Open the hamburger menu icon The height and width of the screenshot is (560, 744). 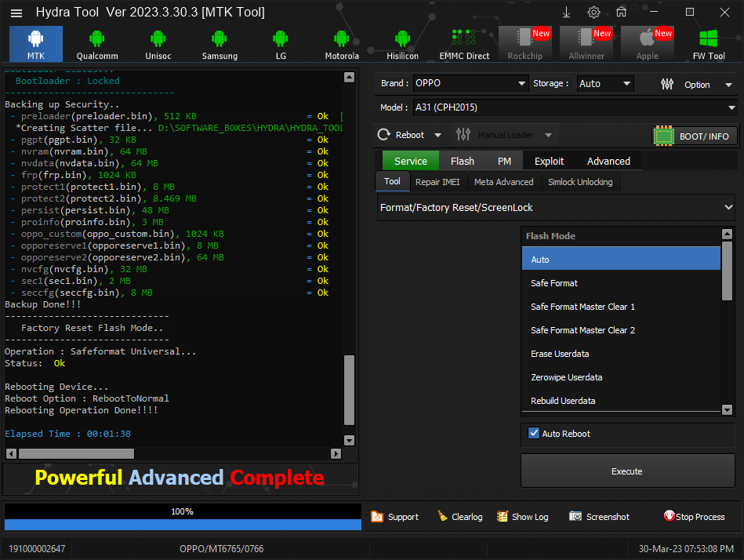(x=16, y=13)
